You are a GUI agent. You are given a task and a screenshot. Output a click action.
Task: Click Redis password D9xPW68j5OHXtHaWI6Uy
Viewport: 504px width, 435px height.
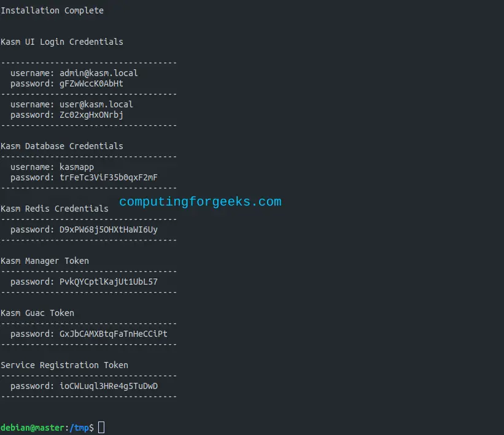(109, 230)
